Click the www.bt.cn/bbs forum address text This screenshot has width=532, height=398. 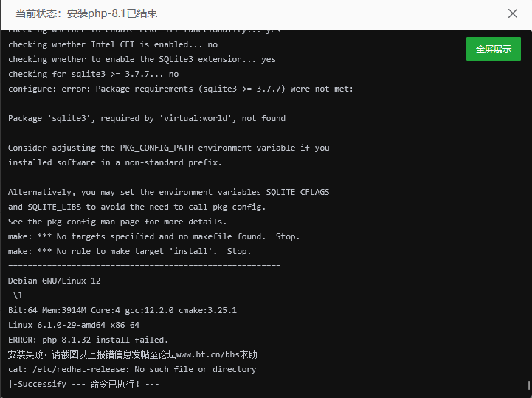(208, 355)
